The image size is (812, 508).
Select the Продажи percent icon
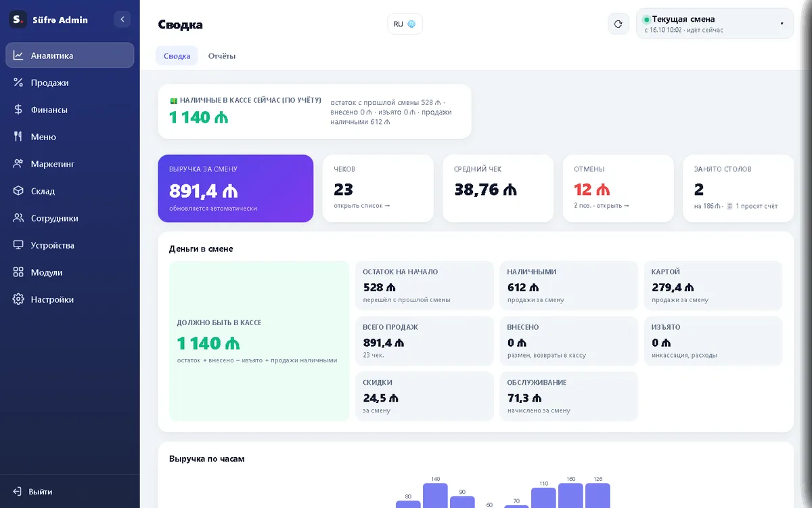pyautogui.click(x=18, y=83)
